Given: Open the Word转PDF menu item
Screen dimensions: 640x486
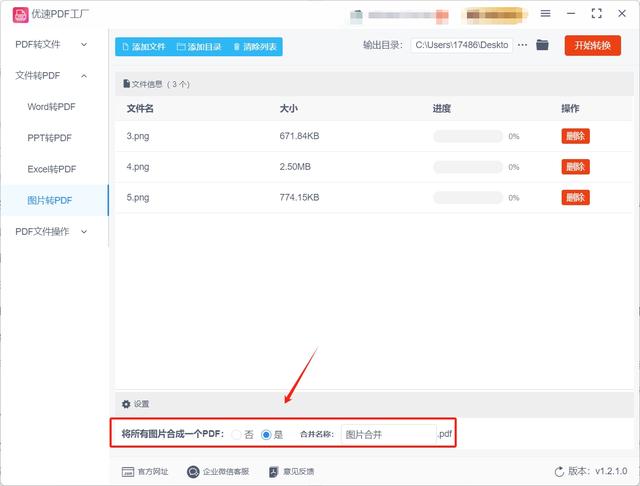Looking at the screenshot, I should click(51, 107).
